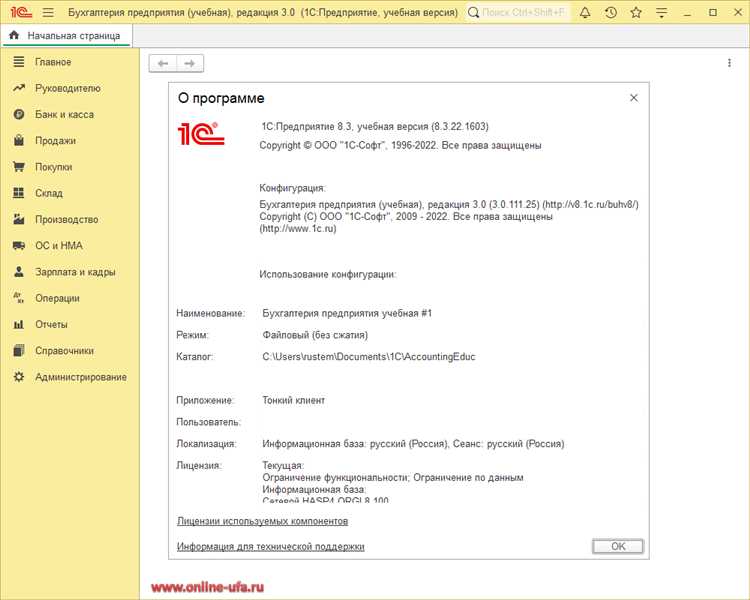750x600 pixels.
Task: Click the Файловый (без сжатия) mode value
Action: (x=315, y=335)
